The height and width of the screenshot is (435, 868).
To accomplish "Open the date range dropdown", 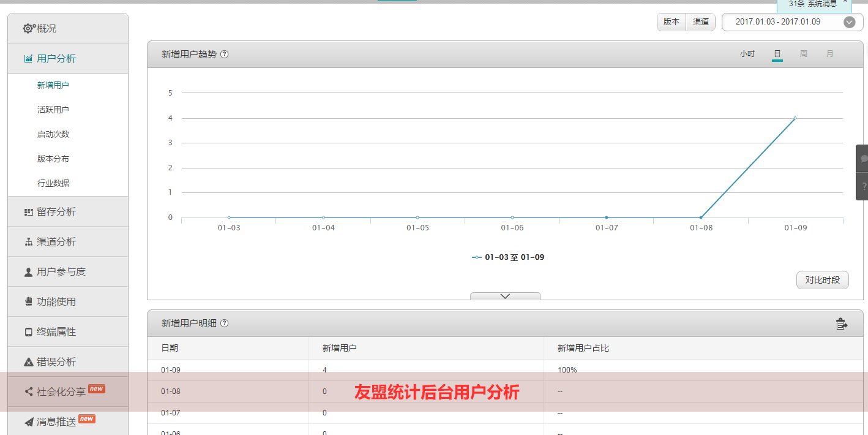I will click(x=849, y=22).
